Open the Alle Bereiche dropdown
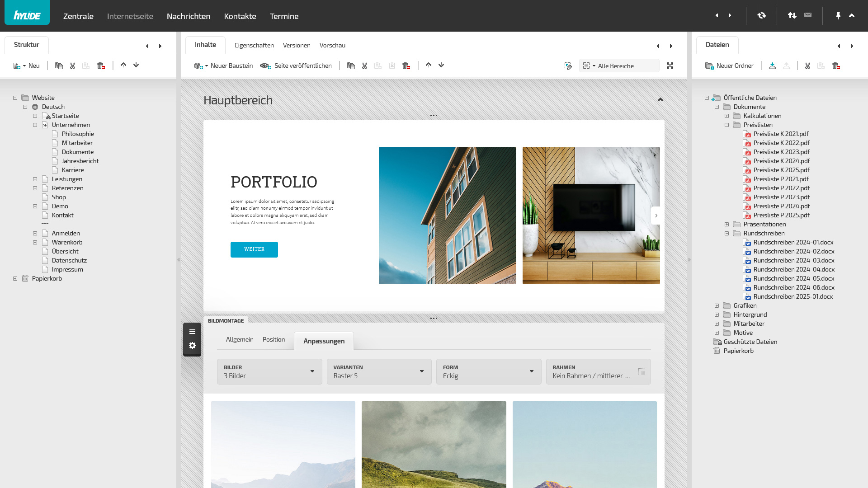Viewport: 868px width, 488px height. [619, 66]
